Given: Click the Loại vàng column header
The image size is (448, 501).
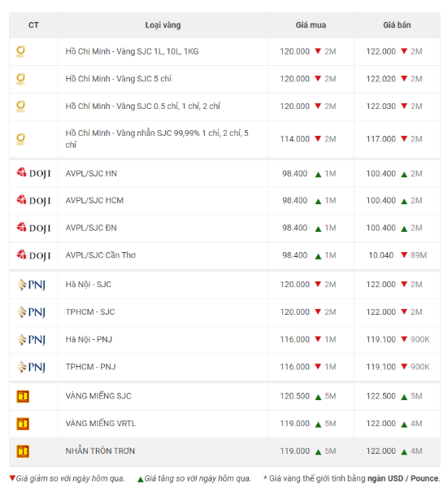Looking at the screenshot, I should point(163,25).
